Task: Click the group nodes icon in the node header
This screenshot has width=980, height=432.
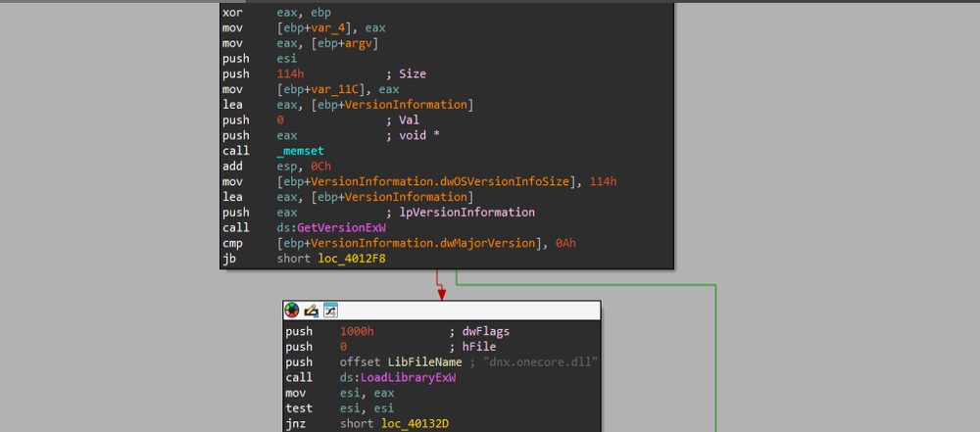Action: [330, 310]
